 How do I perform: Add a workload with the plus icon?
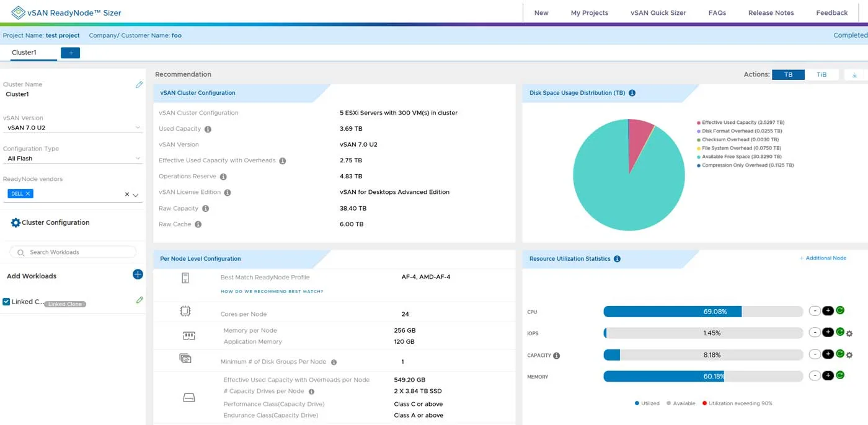(x=138, y=274)
